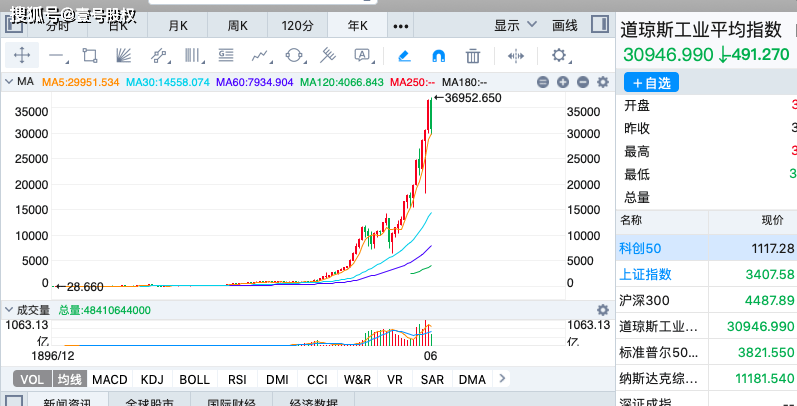Open 沪深300 in the index list
Viewport: 797px width, 406px height.
[706, 300]
